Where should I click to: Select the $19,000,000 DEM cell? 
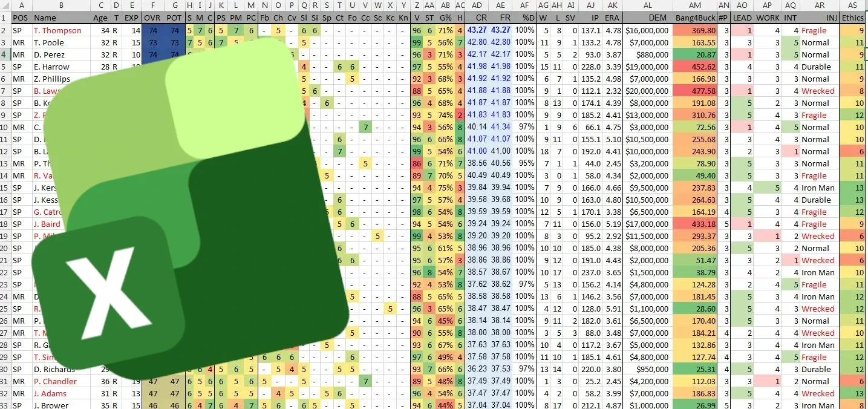(x=648, y=67)
